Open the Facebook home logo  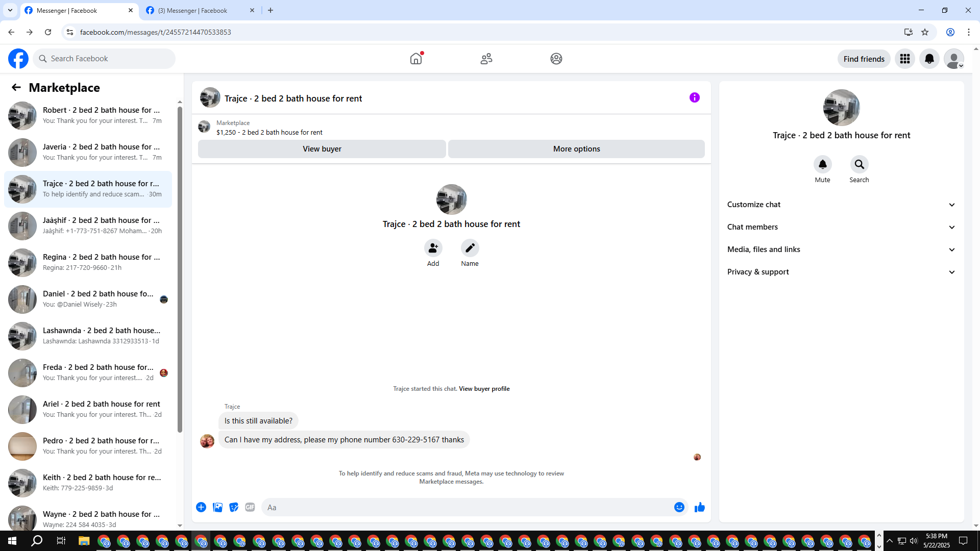point(18,59)
